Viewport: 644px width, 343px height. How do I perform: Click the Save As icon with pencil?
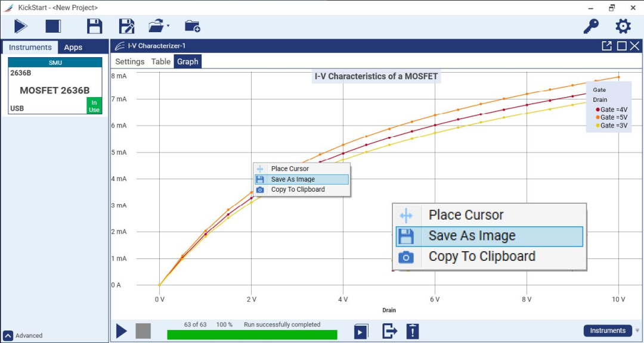pyautogui.click(x=126, y=26)
